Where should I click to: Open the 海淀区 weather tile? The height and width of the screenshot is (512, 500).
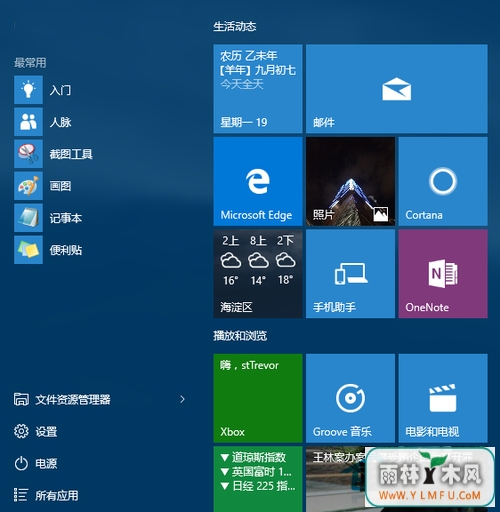coord(258,274)
